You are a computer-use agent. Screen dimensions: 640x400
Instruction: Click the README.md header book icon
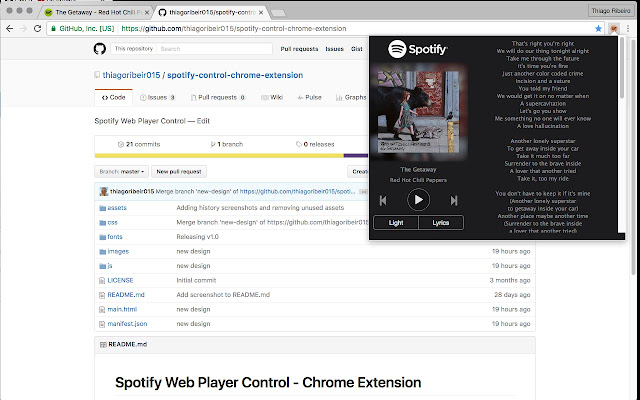tap(103, 344)
